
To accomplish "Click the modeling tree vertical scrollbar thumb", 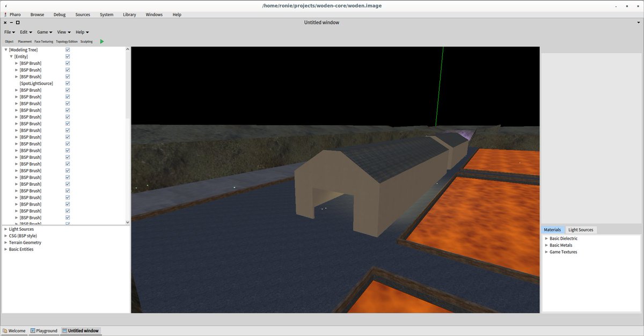I will pyautogui.click(x=128, y=86).
